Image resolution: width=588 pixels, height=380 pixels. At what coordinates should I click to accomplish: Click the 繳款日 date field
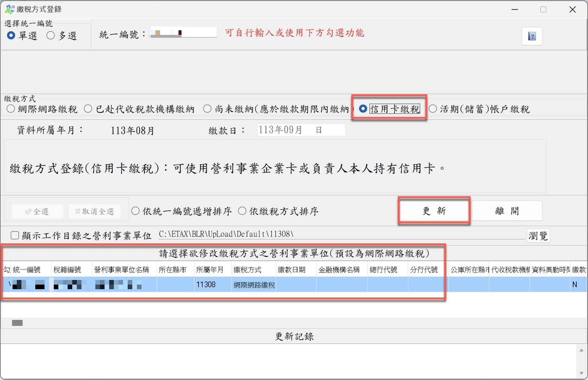301,130
